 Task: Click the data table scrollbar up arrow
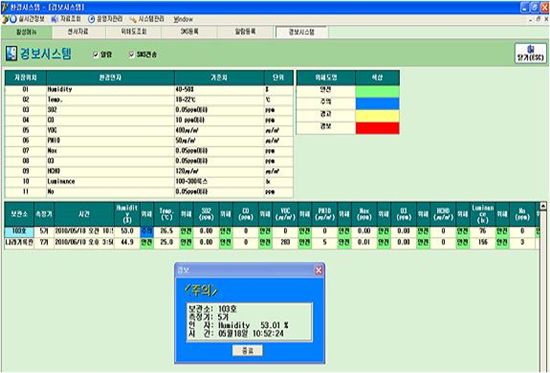click(543, 206)
